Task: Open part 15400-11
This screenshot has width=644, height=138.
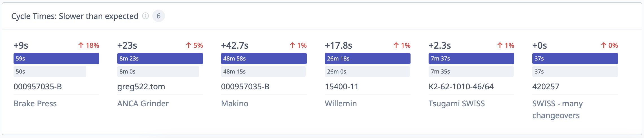Action: [341, 87]
